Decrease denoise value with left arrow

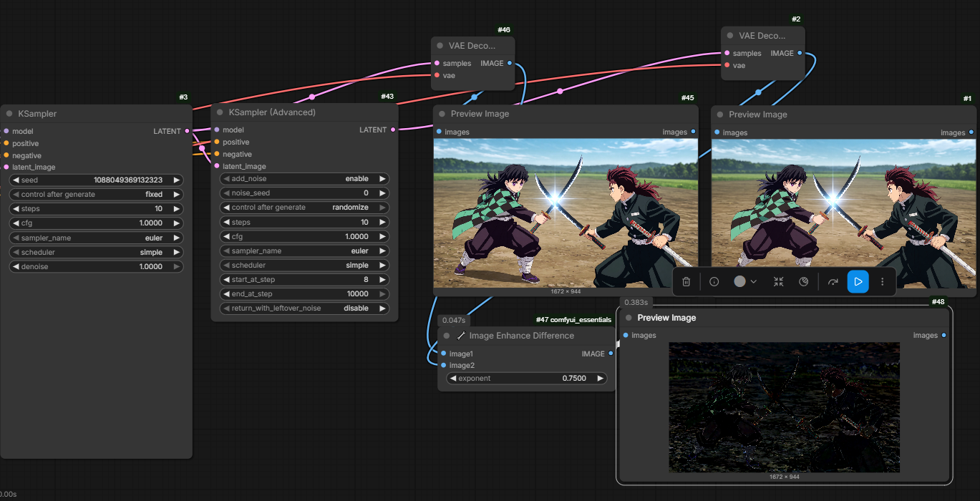click(x=15, y=267)
